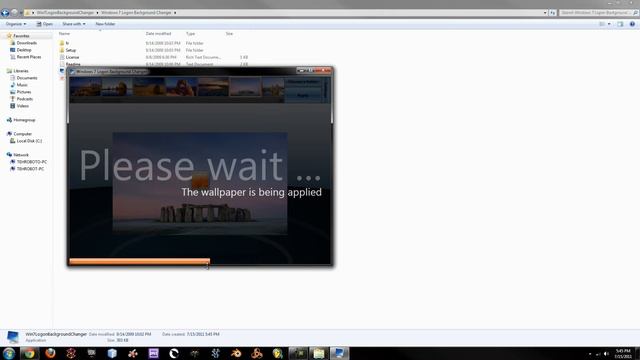Screen dimensions: 640x360
Task: Sort by Date modified column header
Action: coord(158,33)
